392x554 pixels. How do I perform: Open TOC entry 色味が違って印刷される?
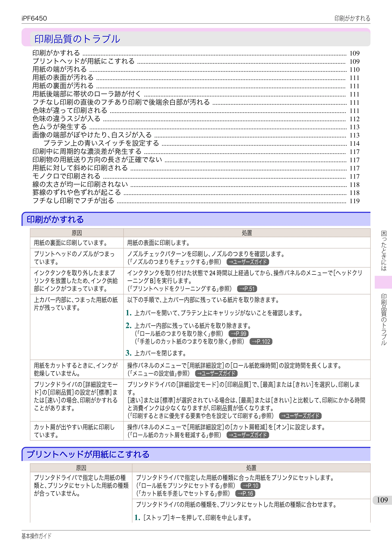click(x=196, y=110)
